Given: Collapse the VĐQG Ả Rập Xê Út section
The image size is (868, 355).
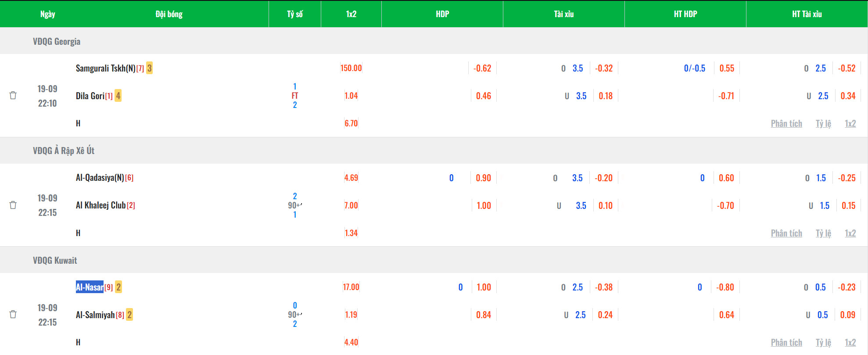Looking at the screenshot, I should click(64, 151).
